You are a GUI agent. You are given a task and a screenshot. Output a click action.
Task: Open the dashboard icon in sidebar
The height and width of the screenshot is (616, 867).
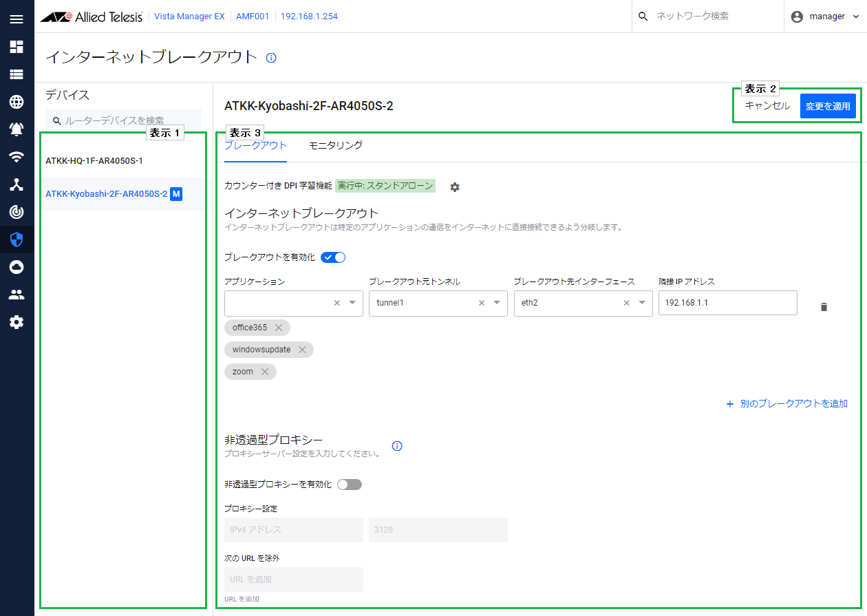17,47
